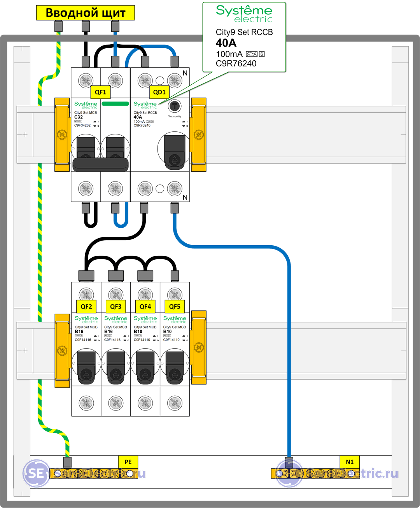The height and width of the screenshot is (508, 420).
Task: Select the QF5 yellow tag
Action: tap(175, 306)
